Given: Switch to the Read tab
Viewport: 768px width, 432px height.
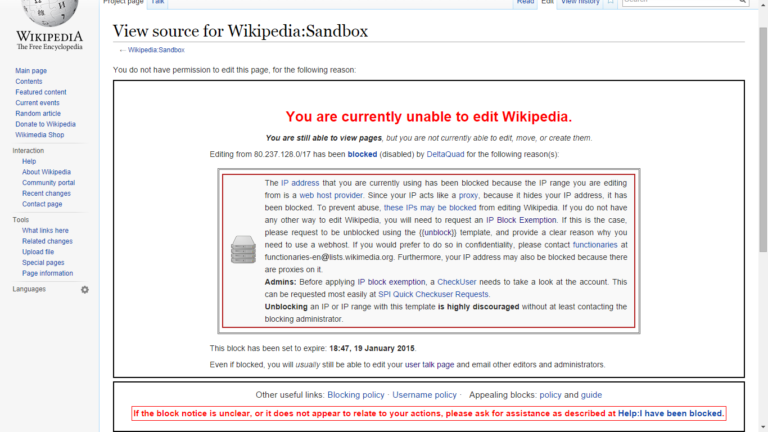Looking at the screenshot, I should [525, 2].
